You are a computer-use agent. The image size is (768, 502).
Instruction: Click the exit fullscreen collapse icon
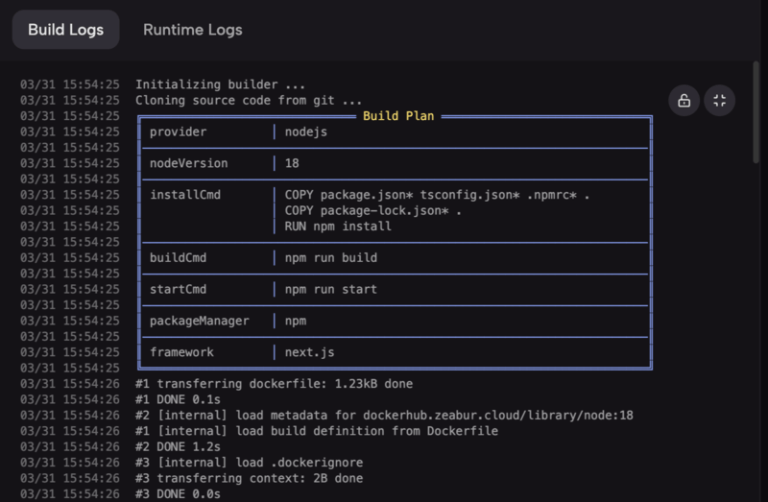coord(720,100)
